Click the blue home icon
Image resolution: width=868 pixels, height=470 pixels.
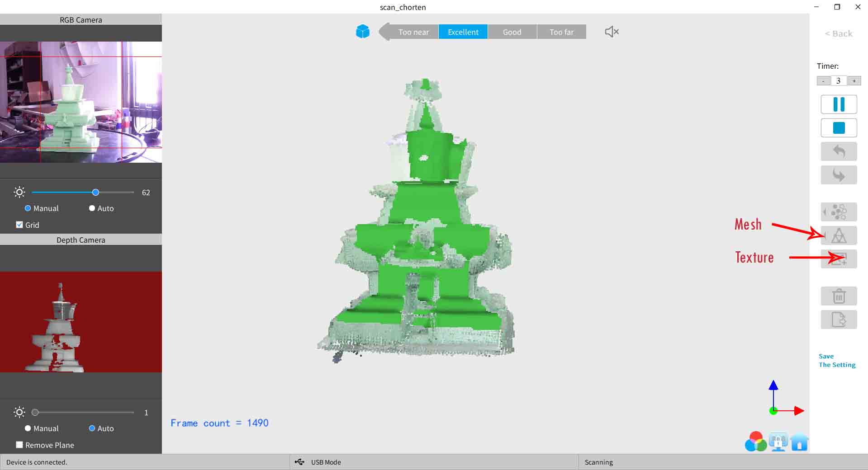tap(799, 442)
